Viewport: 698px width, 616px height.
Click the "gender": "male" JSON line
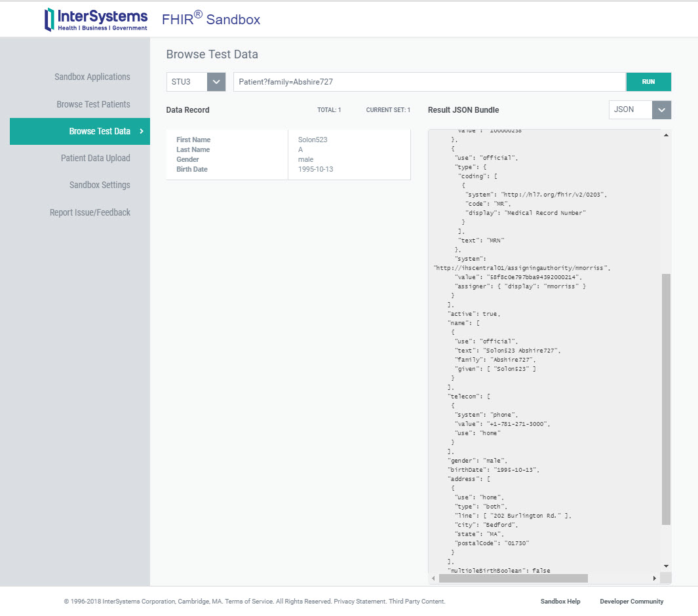pyautogui.click(x=477, y=461)
